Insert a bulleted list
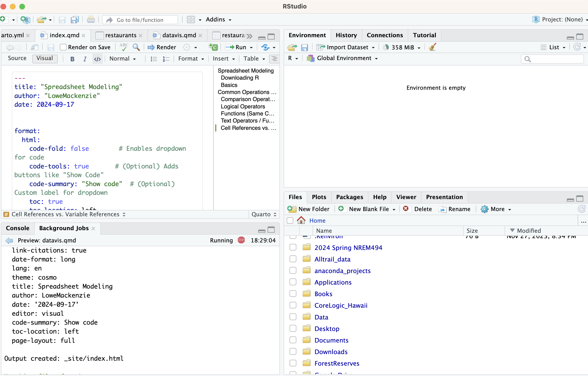The width and height of the screenshot is (588, 376). (154, 59)
